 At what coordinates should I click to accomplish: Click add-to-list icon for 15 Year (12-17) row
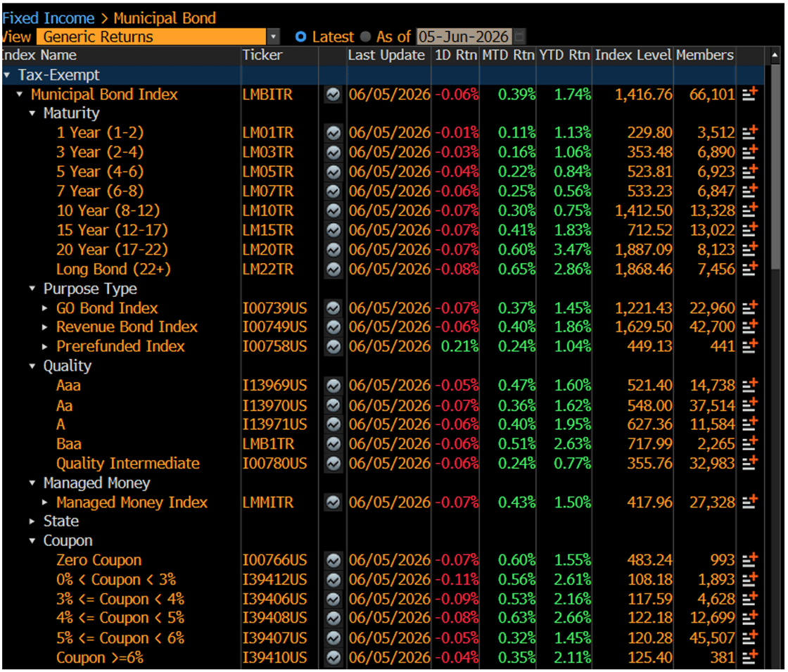point(750,229)
